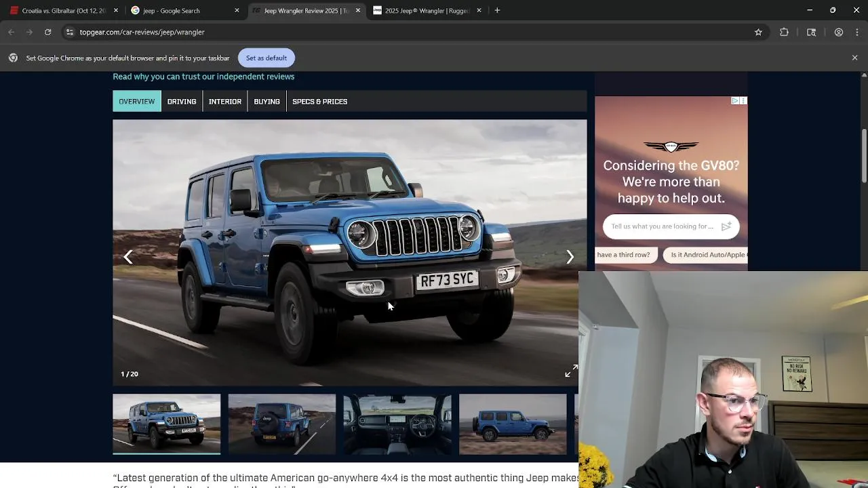Show next gallery image arrow
868x488 pixels.
click(570, 256)
